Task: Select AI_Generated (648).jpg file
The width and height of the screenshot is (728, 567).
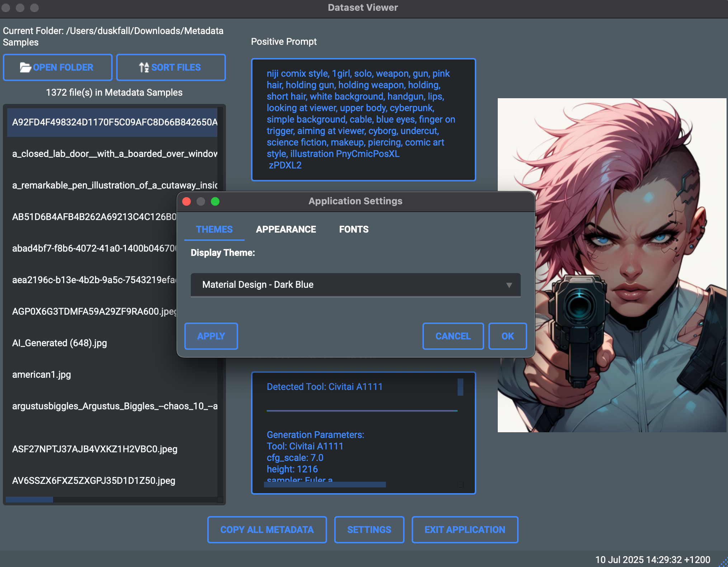Action: pos(60,343)
